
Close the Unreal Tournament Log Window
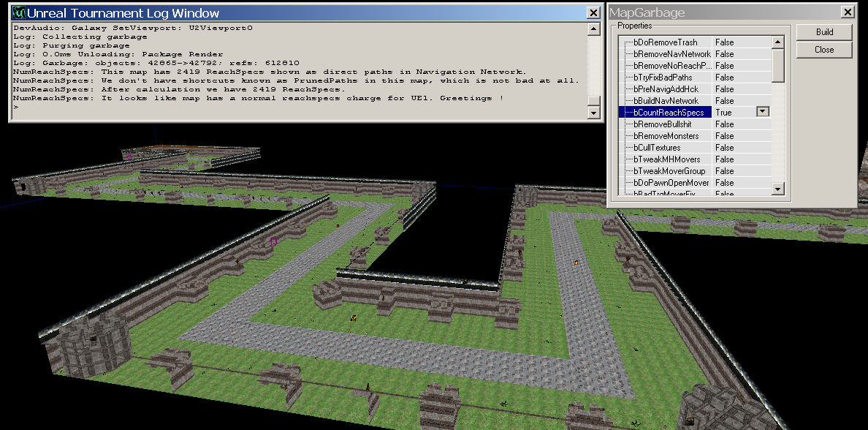593,12
